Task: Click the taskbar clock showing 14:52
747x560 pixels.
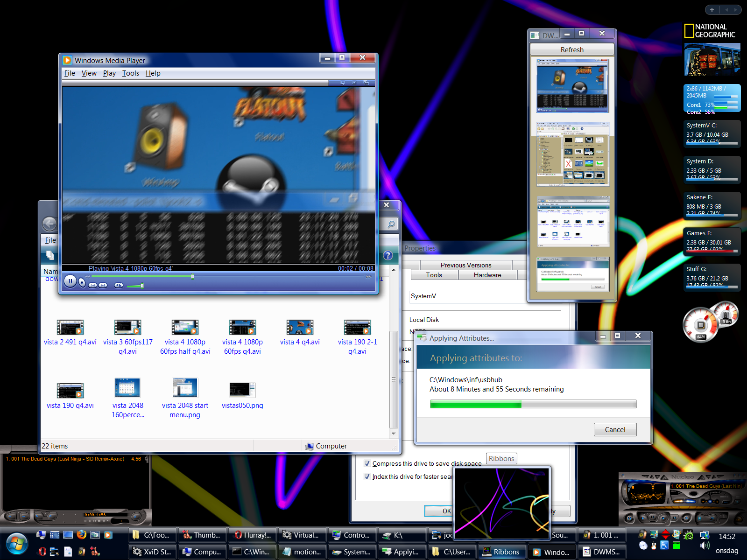Action: tap(727, 537)
